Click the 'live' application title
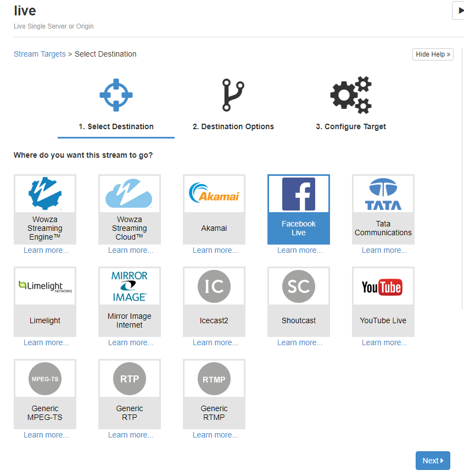Viewport: 464px width, 476px height. click(x=25, y=10)
